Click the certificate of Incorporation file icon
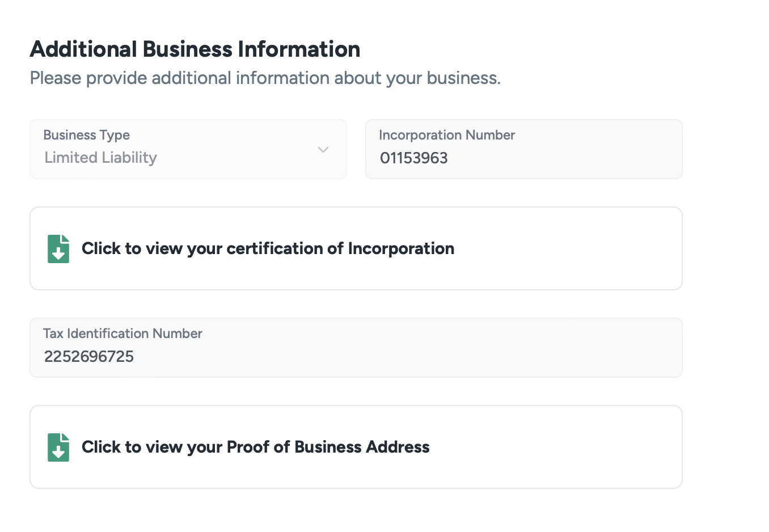This screenshot has width=769, height=532. [58, 249]
